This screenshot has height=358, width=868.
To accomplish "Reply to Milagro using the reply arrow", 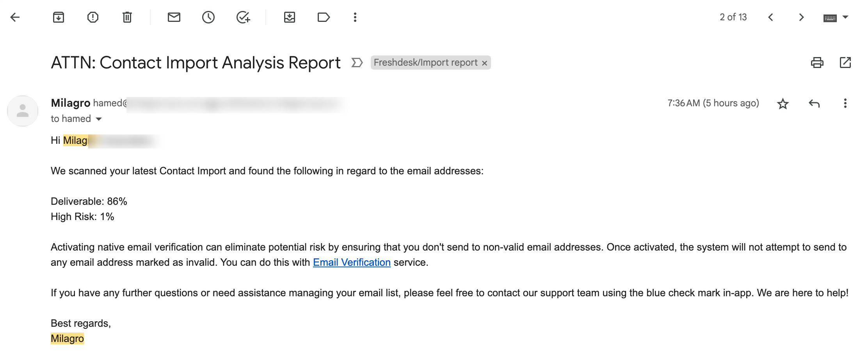I will click(814, 104).
